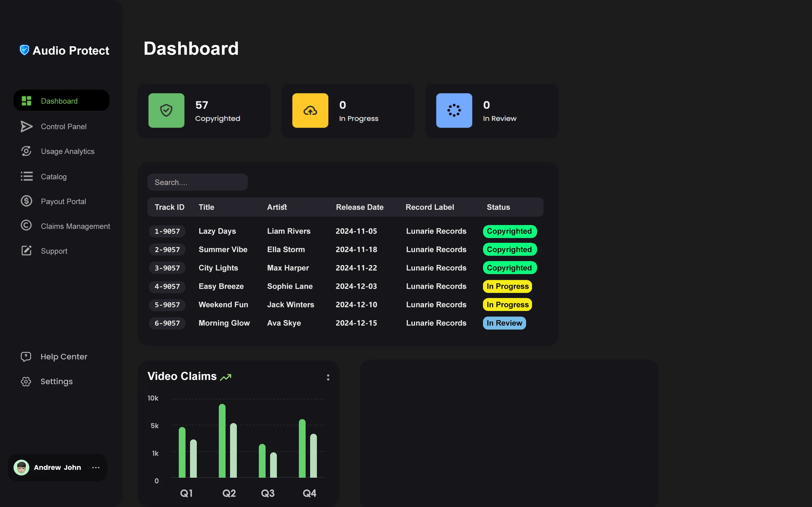
Task: Open Settings menu item
Action: coord(57,381)
